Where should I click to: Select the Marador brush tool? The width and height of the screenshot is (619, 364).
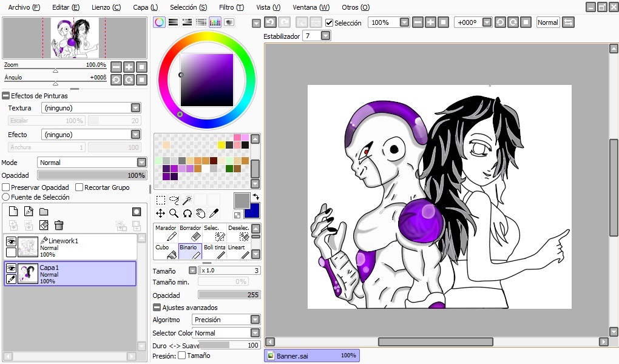tap(166, 232)
